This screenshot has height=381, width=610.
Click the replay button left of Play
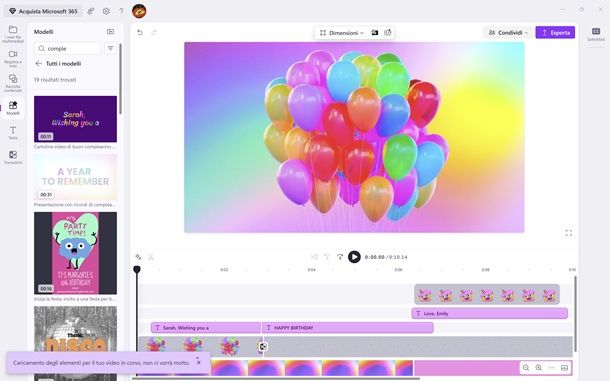coord(340,257)
